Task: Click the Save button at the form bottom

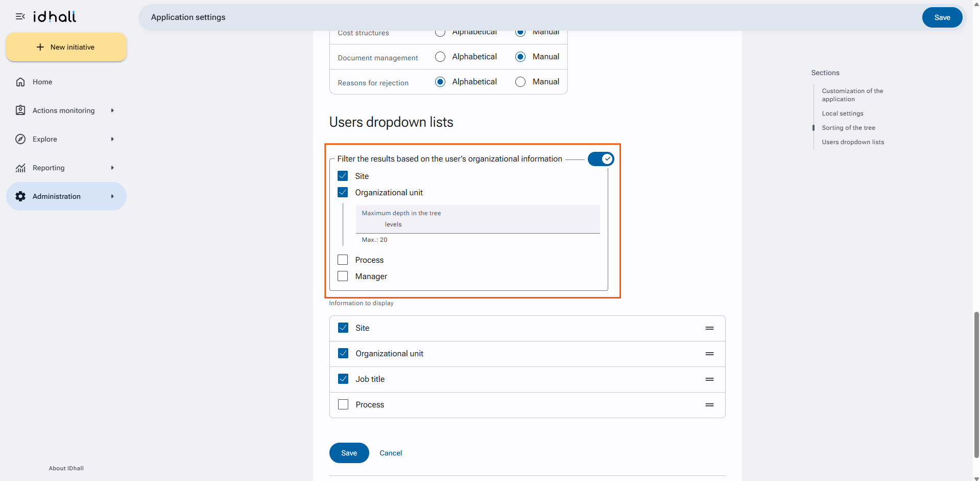Action: (x=349, y=453)
